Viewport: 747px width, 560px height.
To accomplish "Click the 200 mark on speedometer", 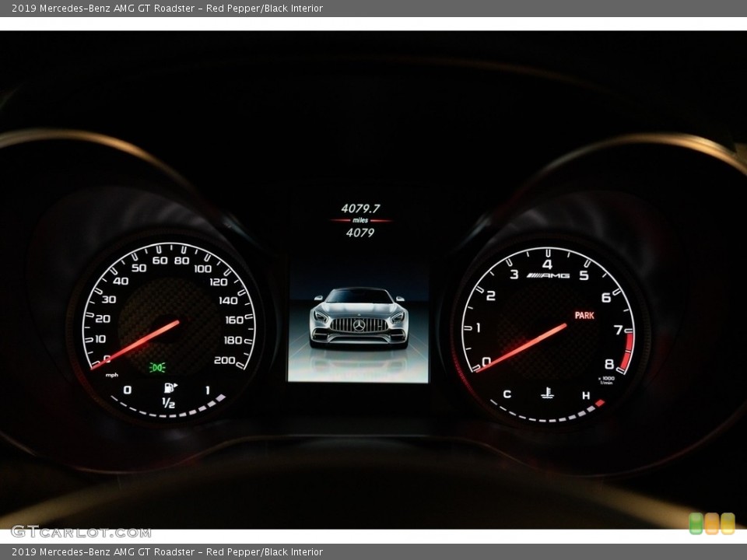I will 224,360.
